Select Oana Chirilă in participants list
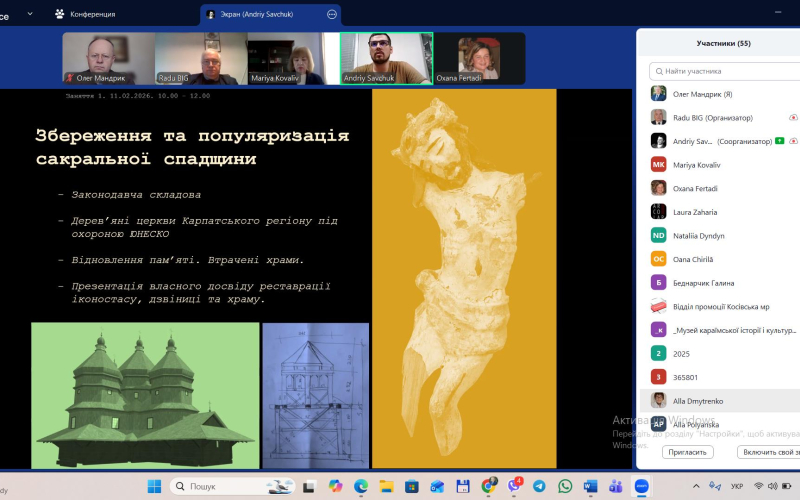800x500 pixels. 720,259
